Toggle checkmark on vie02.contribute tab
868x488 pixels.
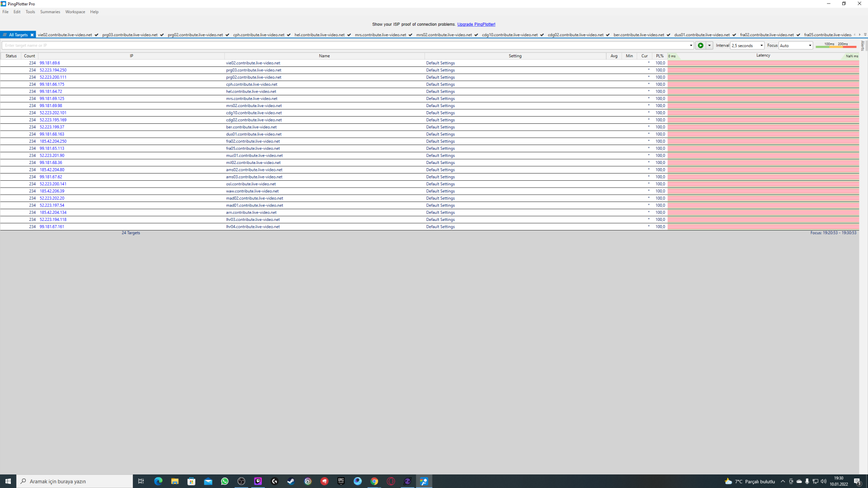96,35
